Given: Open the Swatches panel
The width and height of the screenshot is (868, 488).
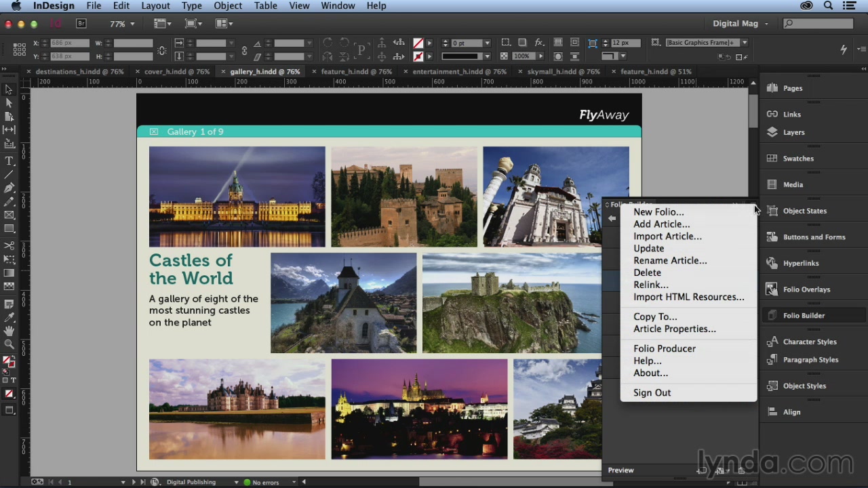Looking at the screenshot, I should coord(798,158).
